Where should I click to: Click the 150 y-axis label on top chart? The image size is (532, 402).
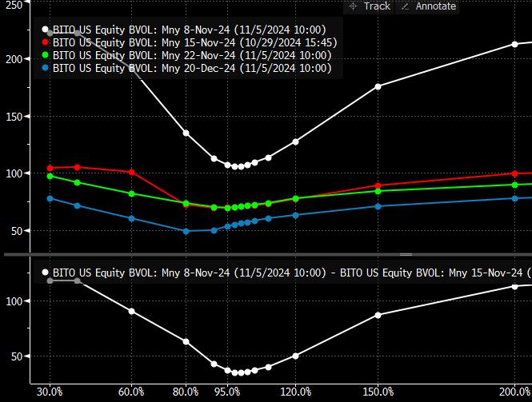pos(14,117)
